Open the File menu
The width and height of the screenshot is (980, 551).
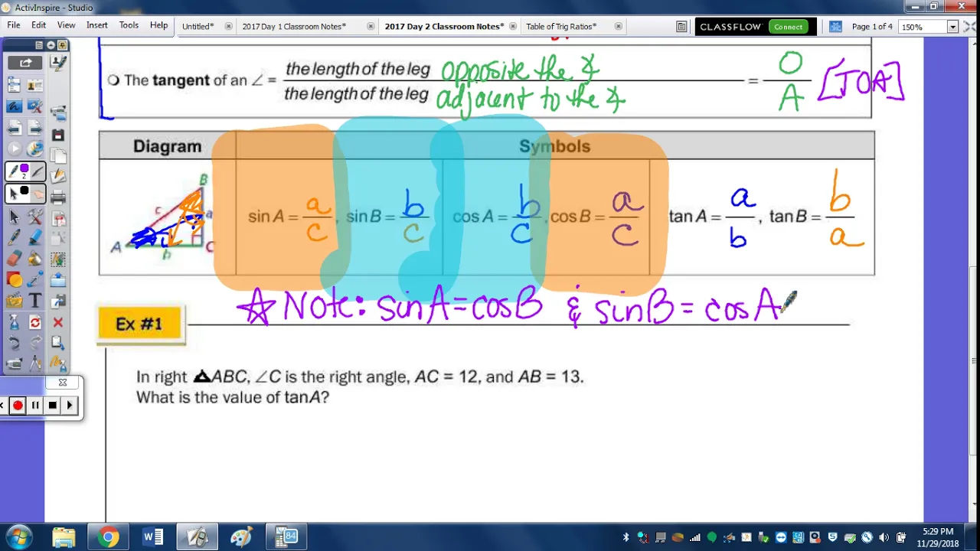pos(14,25)
